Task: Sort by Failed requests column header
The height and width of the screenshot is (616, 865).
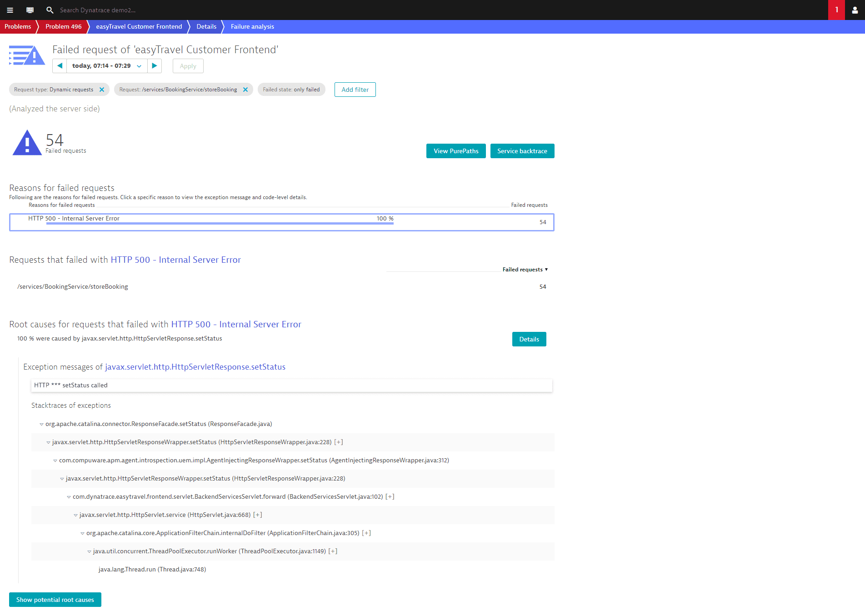Action: (525, 270)
